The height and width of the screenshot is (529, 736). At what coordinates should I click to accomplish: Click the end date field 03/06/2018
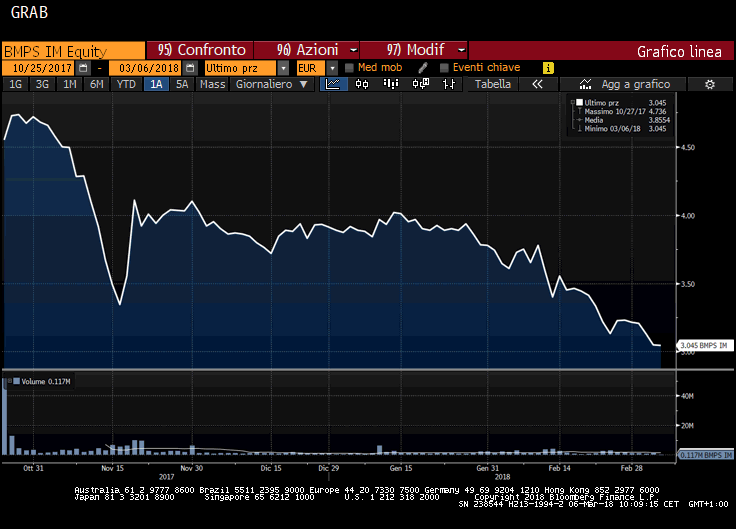[x=146, y=68]
